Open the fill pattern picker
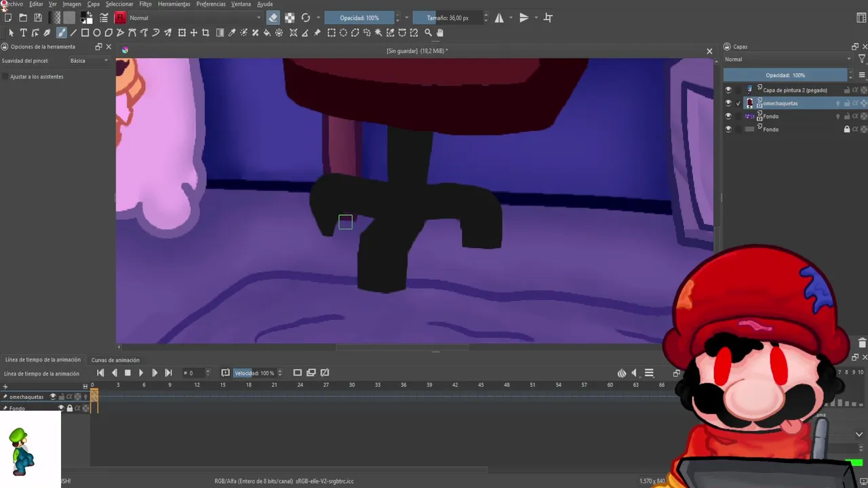Viewport: 868px width, 488px height. point(69,18)
